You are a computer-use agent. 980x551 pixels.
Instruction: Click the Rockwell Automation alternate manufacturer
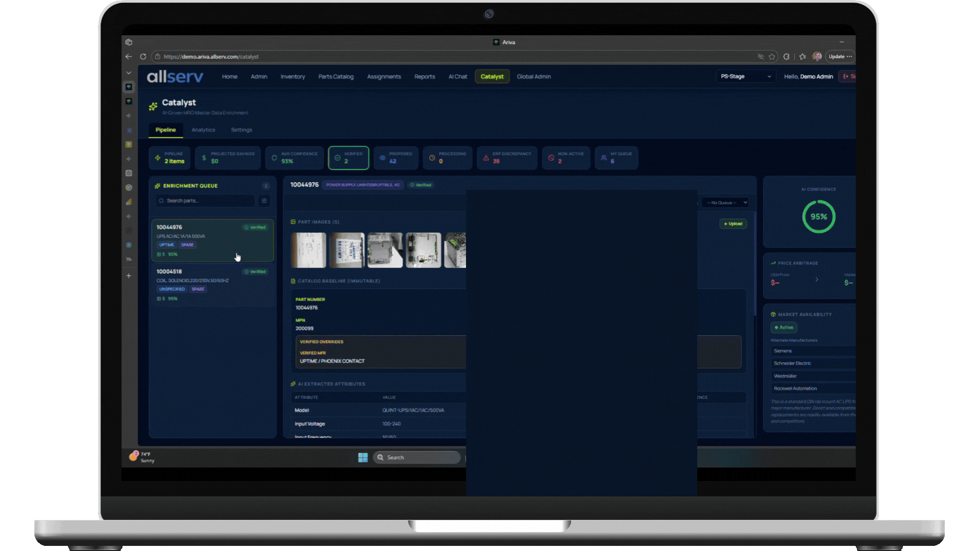pos(814,389)
